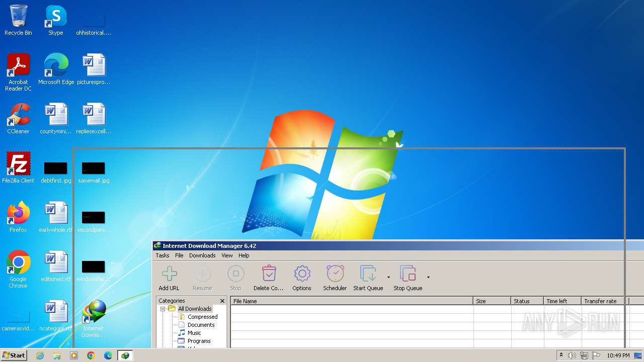Select samewall.jpg image file
This screenshot has height=362, width=644.
pyautogui.click(x=94, y=172)
